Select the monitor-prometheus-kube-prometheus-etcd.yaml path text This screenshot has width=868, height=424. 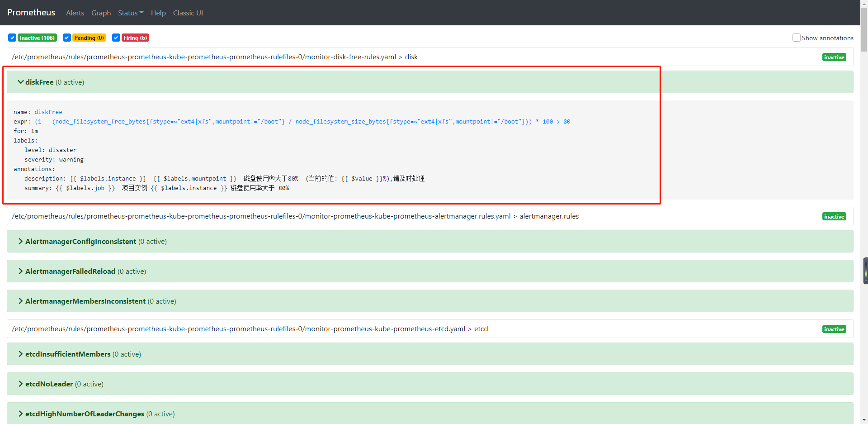250,329
